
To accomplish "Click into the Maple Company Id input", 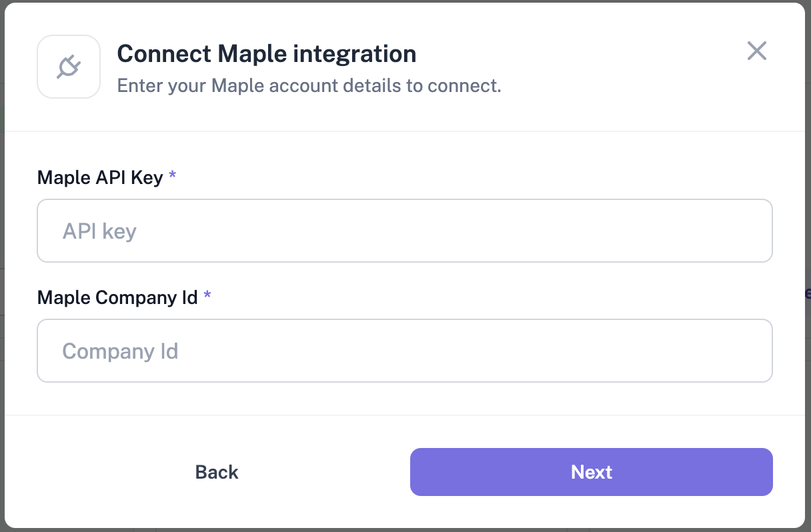I will [404, 351].
